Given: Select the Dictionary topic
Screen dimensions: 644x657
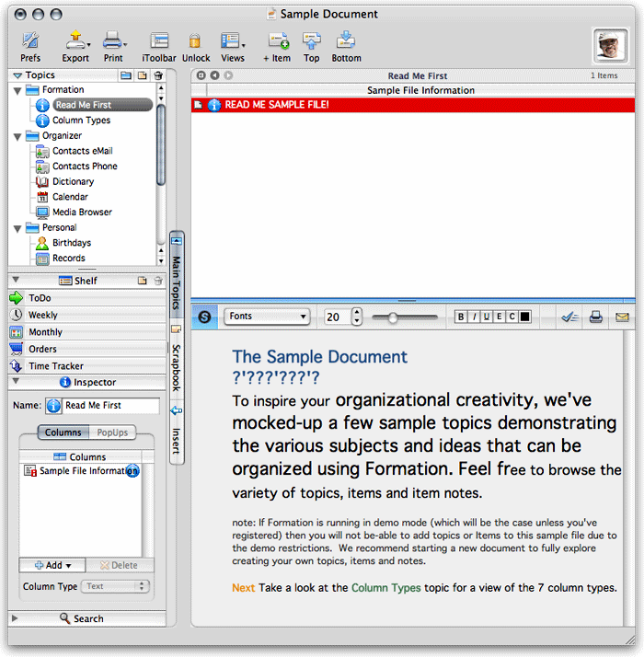Looking at the screenshot, I should click(73, 182).
